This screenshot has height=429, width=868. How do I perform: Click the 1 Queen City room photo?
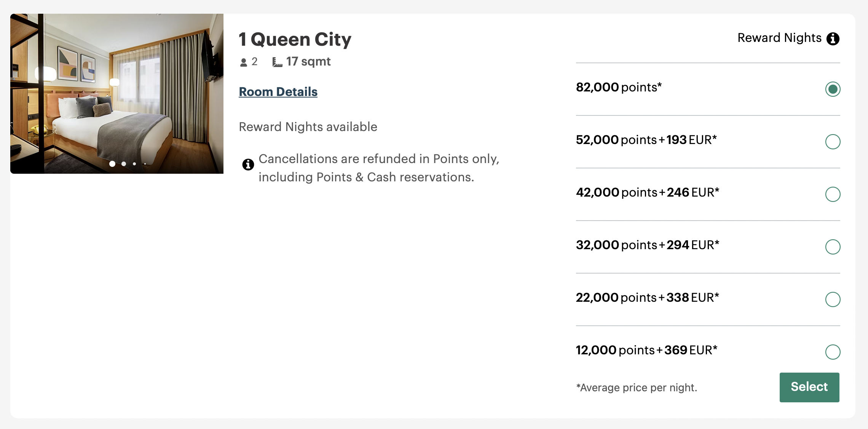pyautogui.click(x=117, y=93)
